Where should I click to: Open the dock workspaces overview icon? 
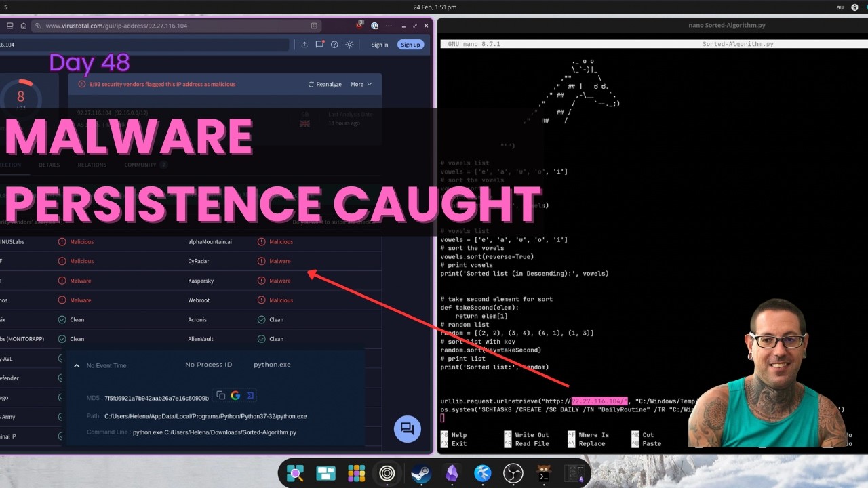point(326,473)
